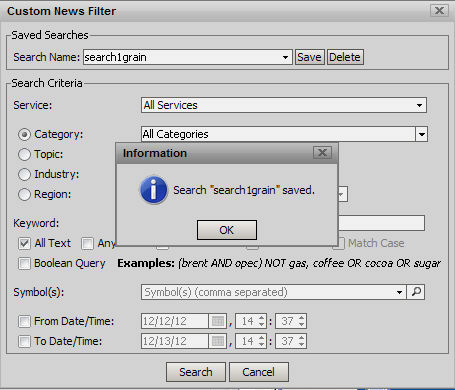The image size is (455, 390).
Task: Delete the saved search
Action: [345, 57]
